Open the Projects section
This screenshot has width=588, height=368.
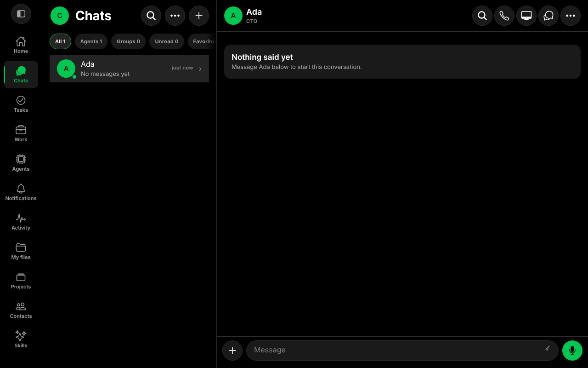(21, 281)
